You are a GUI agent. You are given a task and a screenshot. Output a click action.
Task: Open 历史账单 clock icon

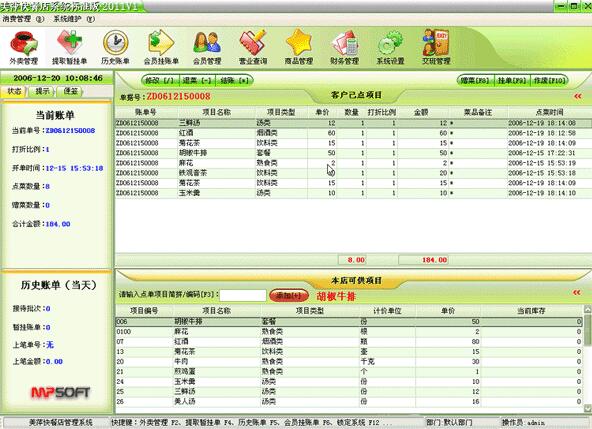pyautogui.click(x=116, y=48)
